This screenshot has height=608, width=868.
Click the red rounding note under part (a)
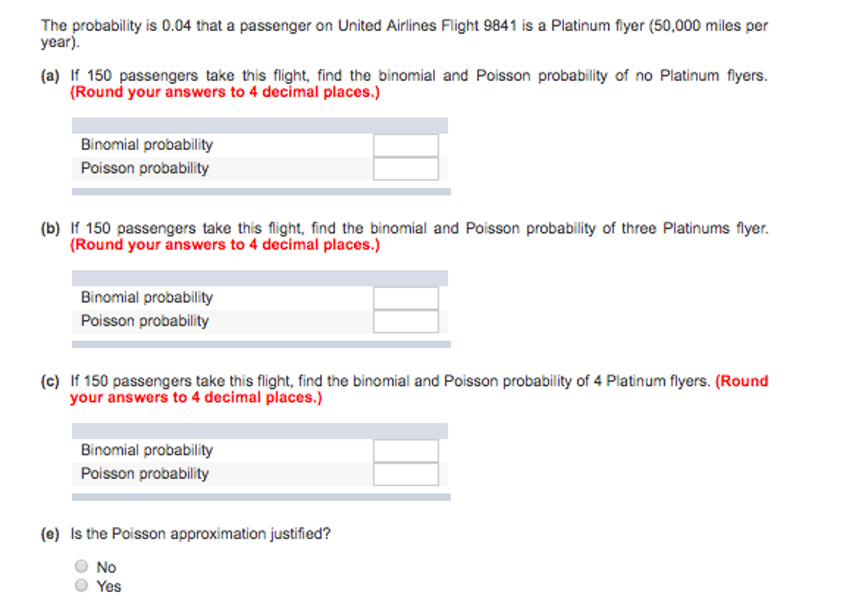225,92
